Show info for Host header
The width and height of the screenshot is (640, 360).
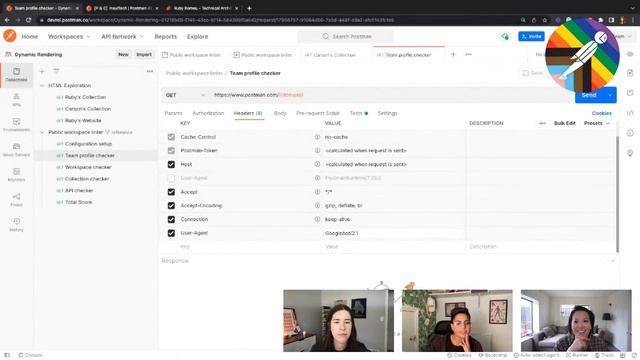317,164
